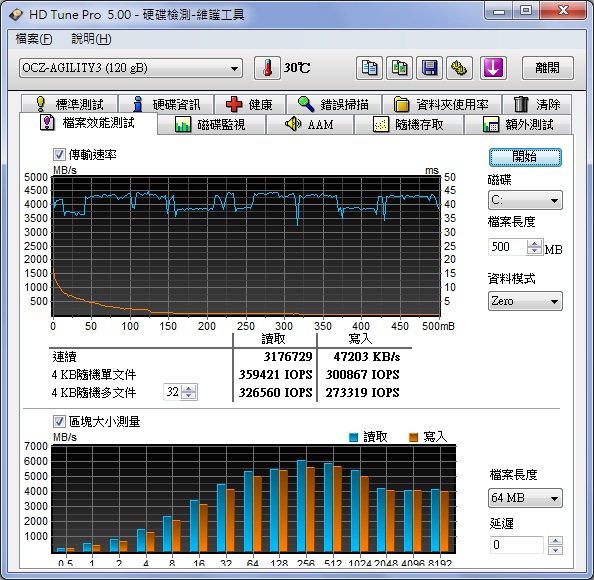594x580 pixels.
Task: Increase the 500 MB file length stepper
Action: [x=534, y=244]
